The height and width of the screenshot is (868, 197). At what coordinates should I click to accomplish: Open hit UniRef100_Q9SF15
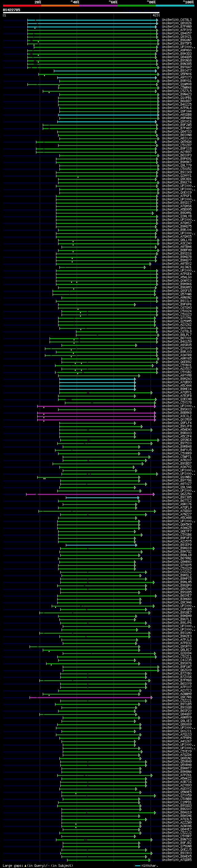pyautogui.click(x=177, y=291)
